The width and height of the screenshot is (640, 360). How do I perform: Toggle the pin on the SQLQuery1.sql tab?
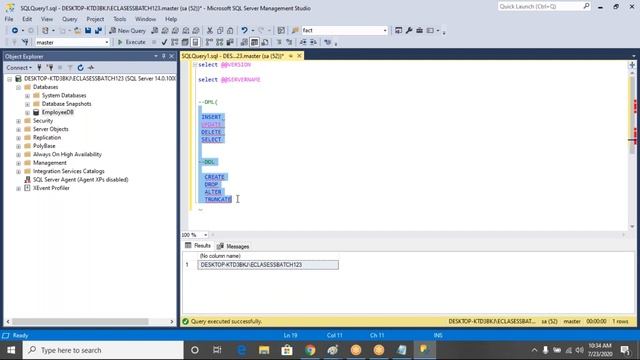click(291, 56)
